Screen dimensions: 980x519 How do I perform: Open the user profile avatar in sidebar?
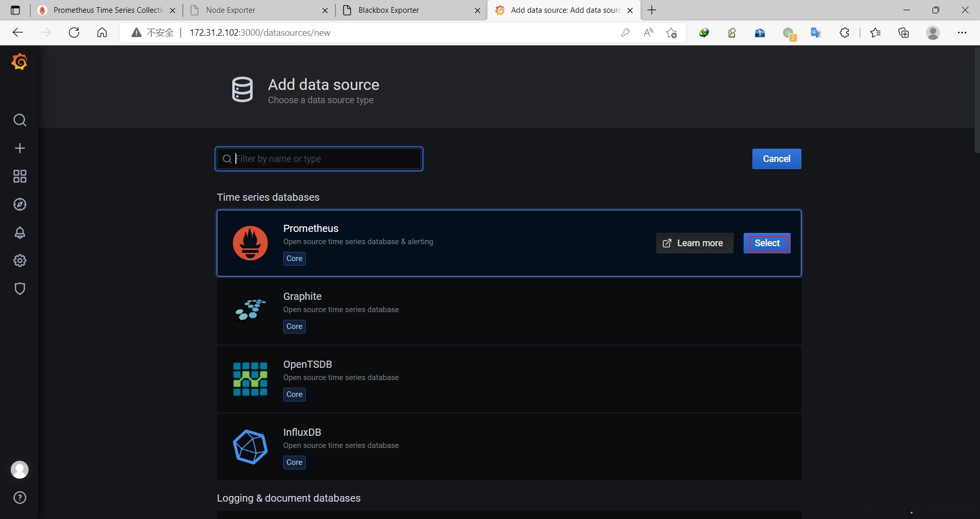point(20,469)
